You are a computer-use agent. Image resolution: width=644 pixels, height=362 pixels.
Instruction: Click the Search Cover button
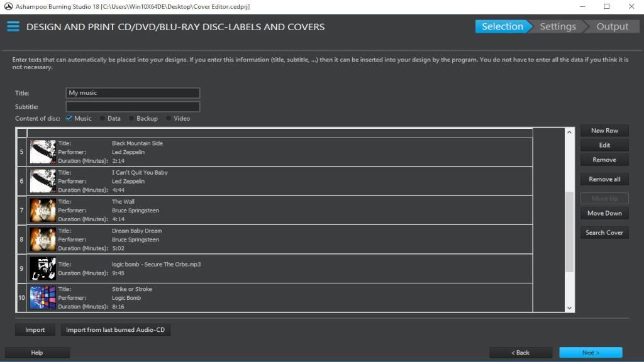pos(604,233)
